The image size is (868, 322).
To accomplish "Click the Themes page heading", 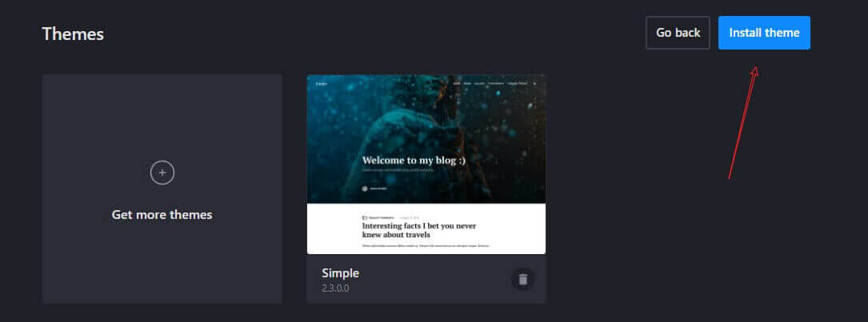I will 73,34.
